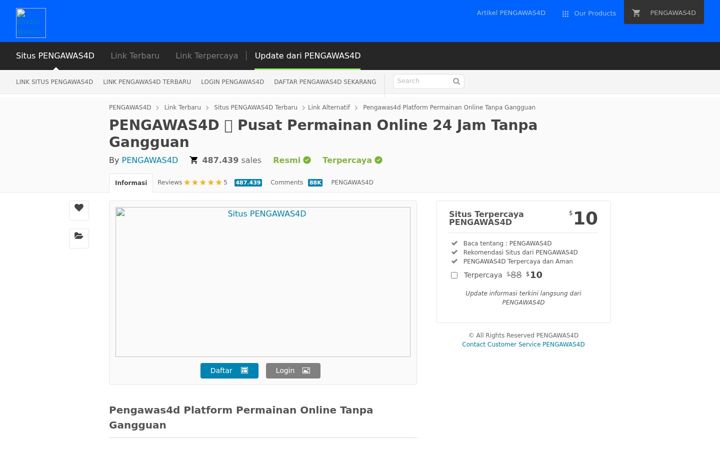Image resolution: width=720 pixels, height=450 pixels.
Task: Select the 88K comments count badge
Action: (315, 183)
